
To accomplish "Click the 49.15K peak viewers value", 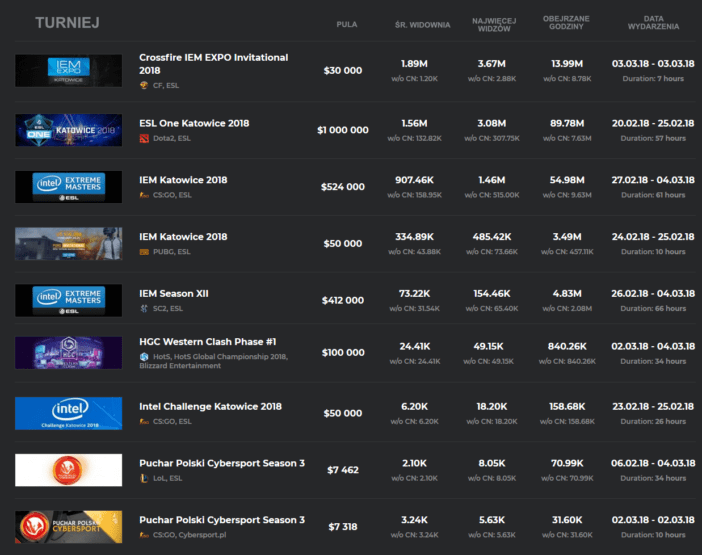I will 488,346.
